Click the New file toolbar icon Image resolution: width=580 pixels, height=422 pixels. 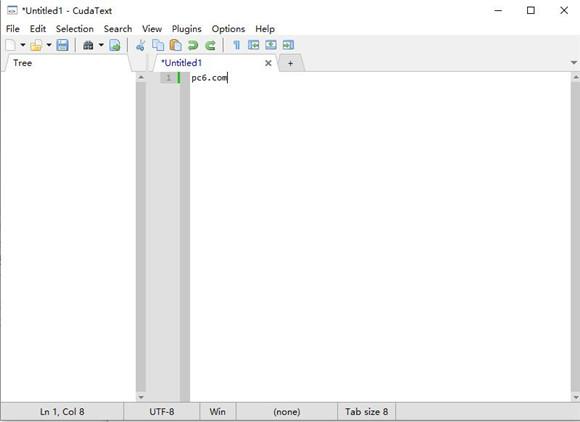pos(10,45)
